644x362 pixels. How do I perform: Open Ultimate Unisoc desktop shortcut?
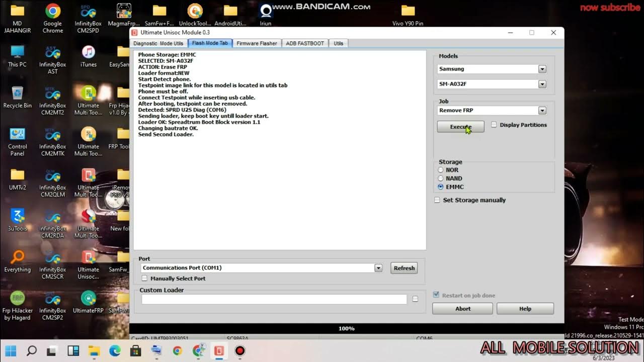click(x=88, y=265)
